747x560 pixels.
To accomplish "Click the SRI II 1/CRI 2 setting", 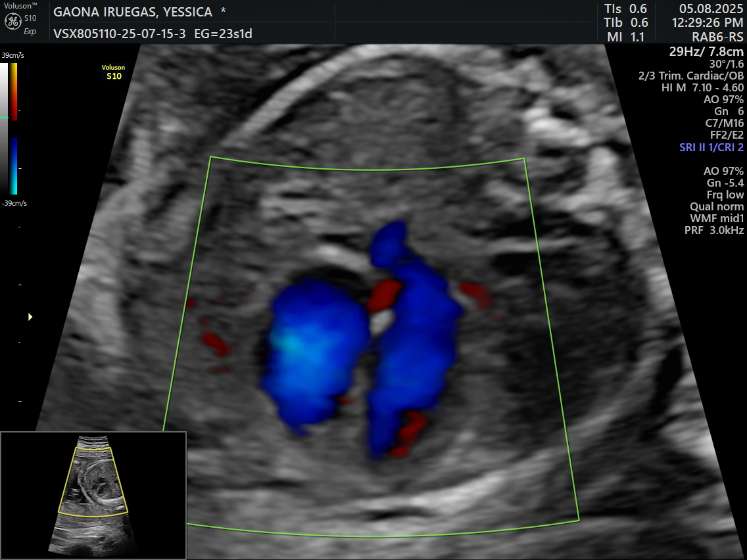I will (x=711, y=147).
